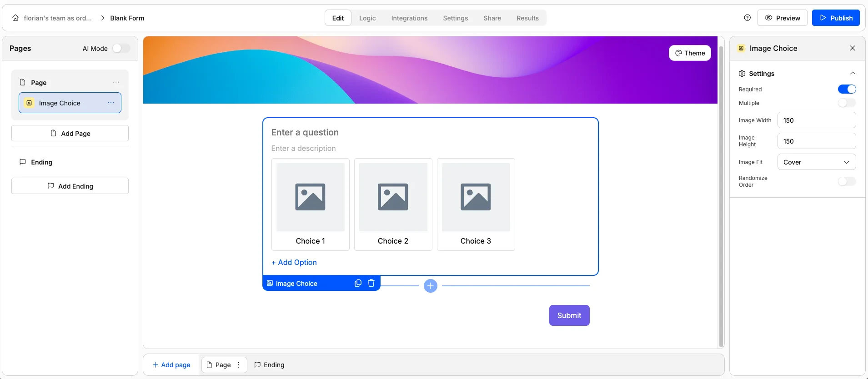Open the Settings tab in top bar

point(455,18)
